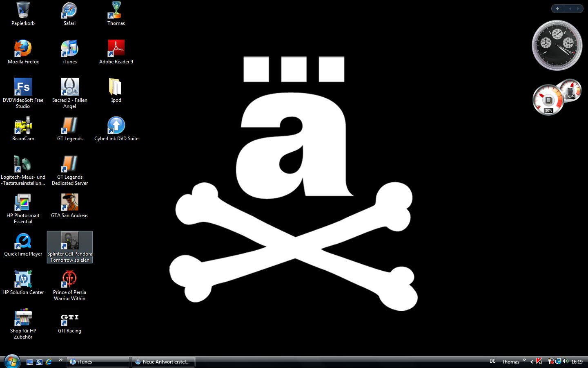Open the power battery tray icon

551,361
